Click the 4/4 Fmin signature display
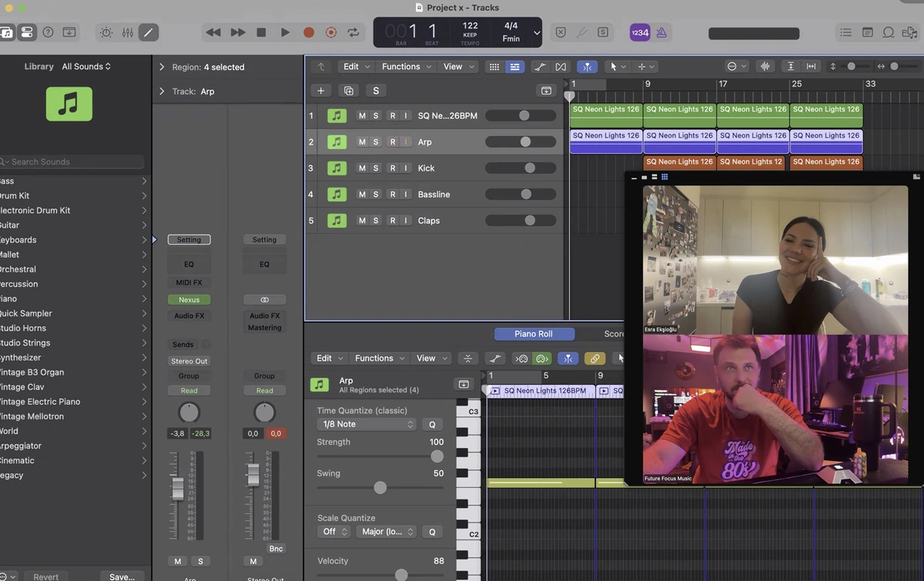Viewport: 924px width, 581px height. pos(511,32)
